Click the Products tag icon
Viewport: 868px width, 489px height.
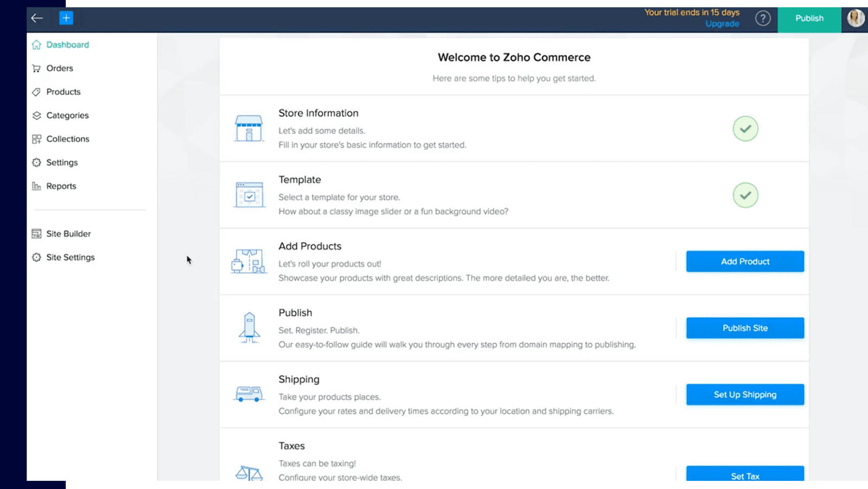[x=36, y=92]
